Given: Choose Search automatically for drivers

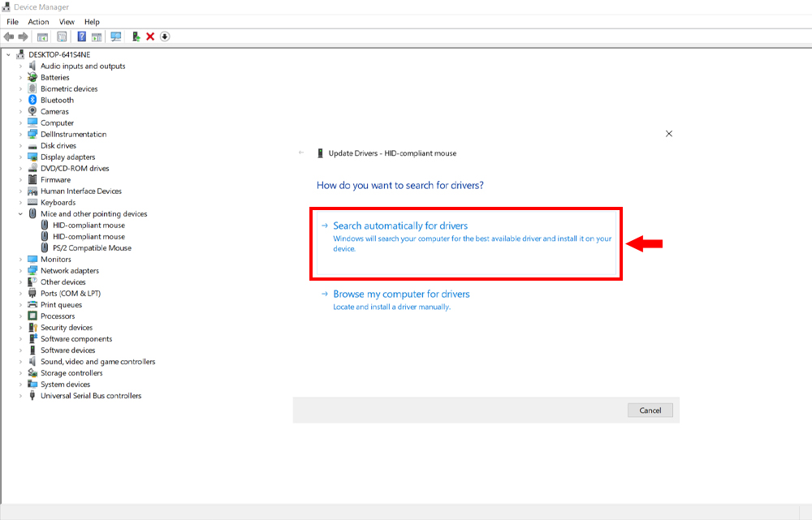Looking at the screenshot, I should [x=400, y=226].
